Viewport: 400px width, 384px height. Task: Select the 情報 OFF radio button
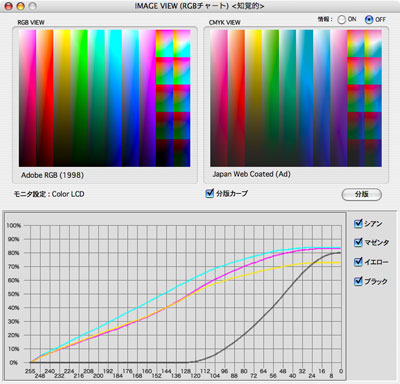(369, 20)
